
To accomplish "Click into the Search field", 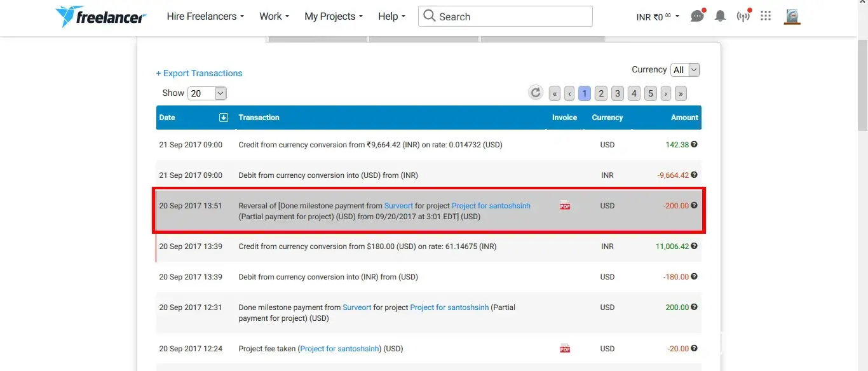I will (512, 17).
